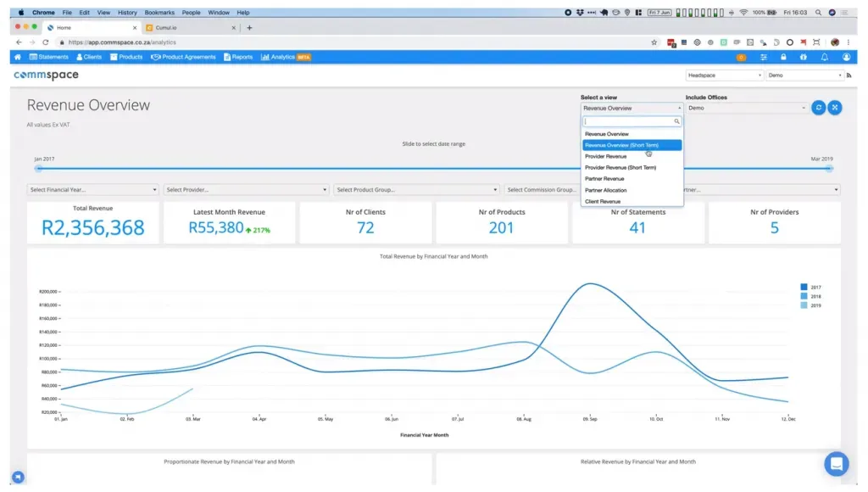Reload the page in Chrome

[46, 42]
